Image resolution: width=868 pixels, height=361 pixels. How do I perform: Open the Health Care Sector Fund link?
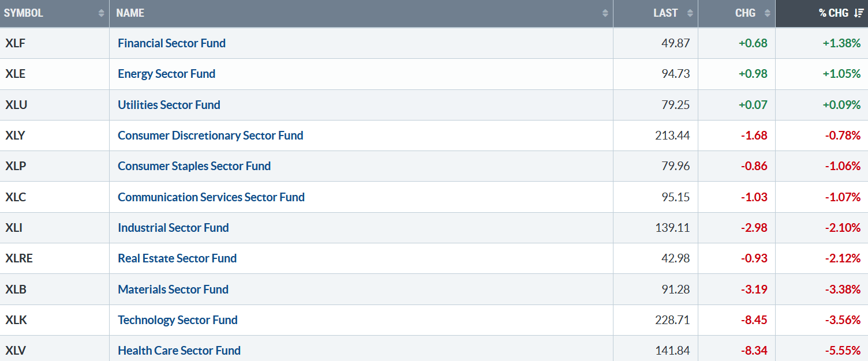click(179, 351)
